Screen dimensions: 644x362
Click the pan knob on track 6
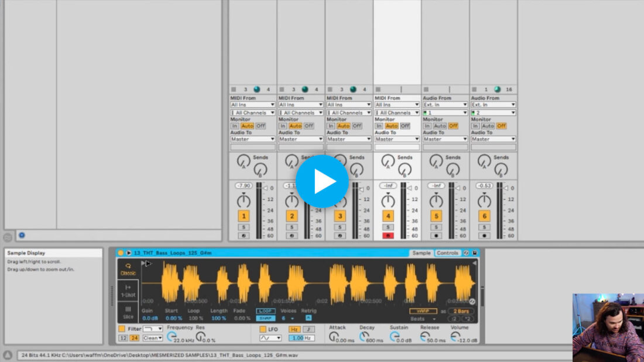pyautogui.click(x=484, y=201)
